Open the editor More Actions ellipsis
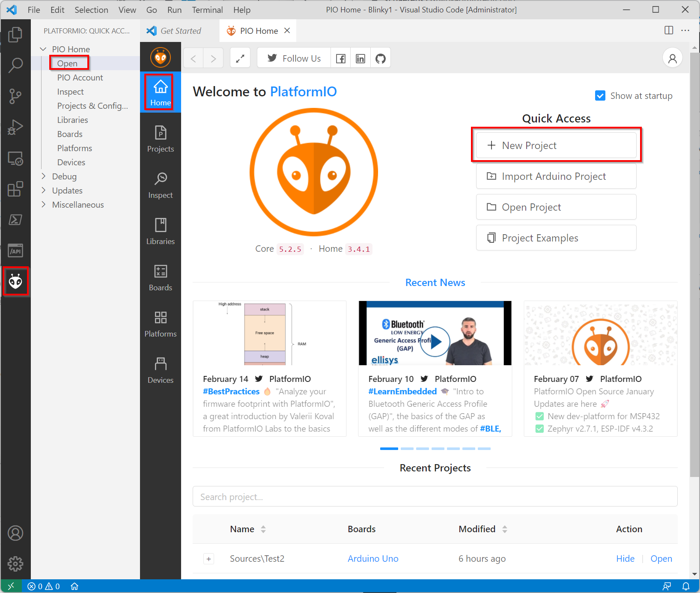 click(x=685, y=30)
